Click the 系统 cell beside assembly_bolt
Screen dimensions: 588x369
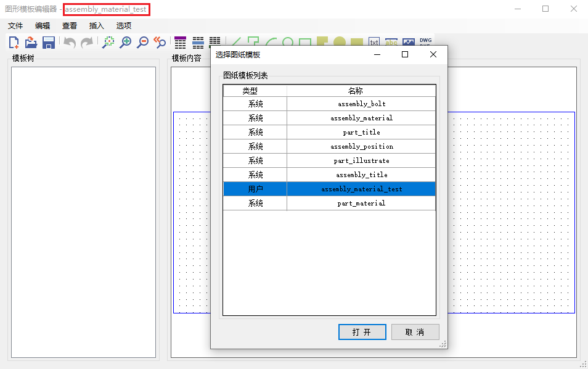(255, 104)
